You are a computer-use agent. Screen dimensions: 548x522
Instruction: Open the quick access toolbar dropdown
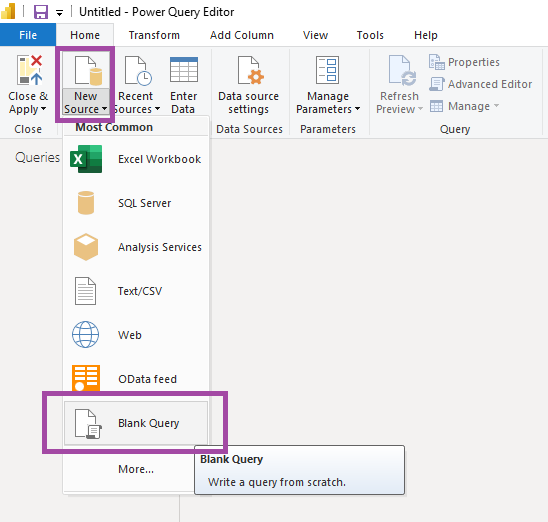59,13
